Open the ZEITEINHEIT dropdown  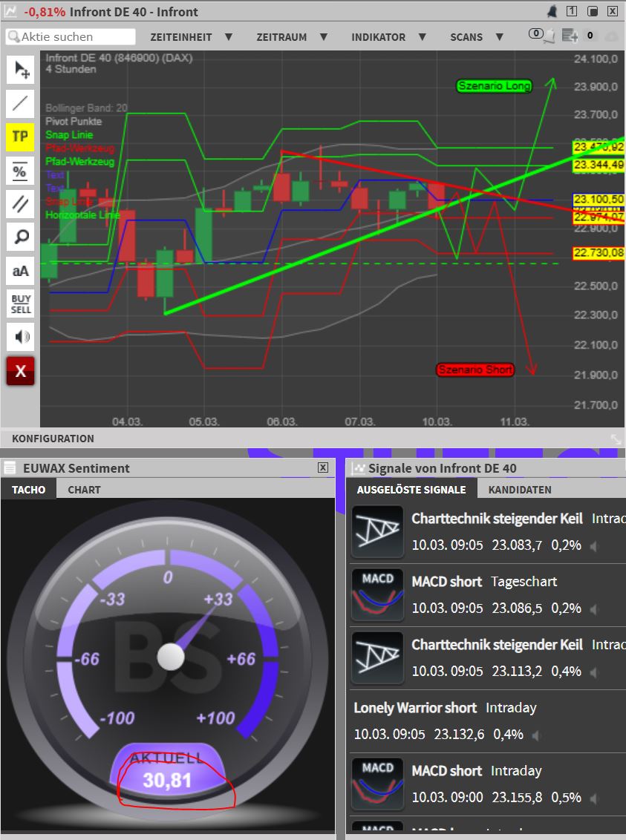coord(191,37)
